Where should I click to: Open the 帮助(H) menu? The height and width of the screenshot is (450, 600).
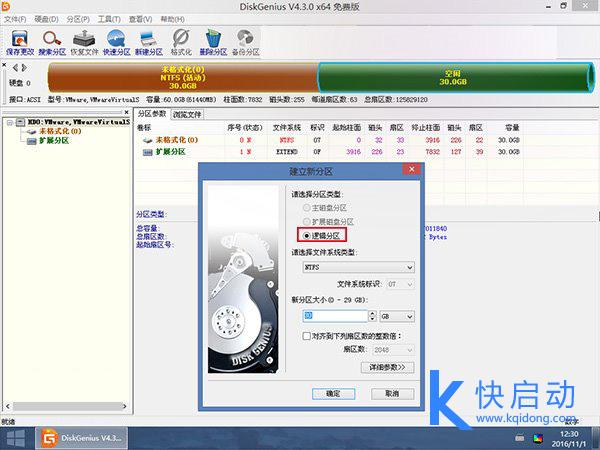click(172, 19)
